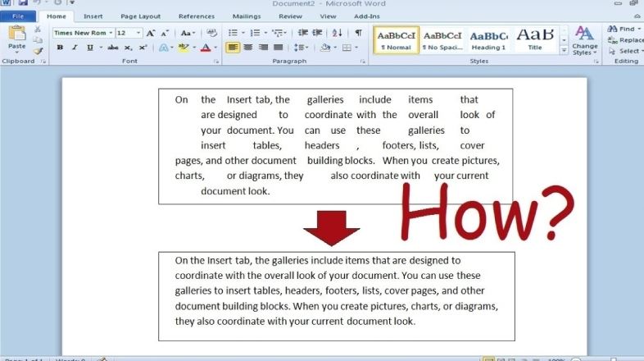Pick text highlight color
644x361 pixels.
(x=184, y=48)
